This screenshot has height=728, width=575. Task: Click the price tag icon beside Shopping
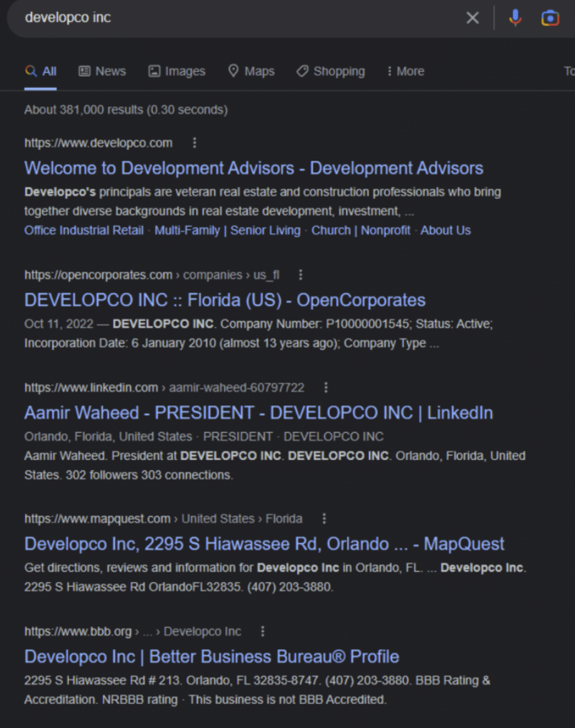tap(303, 71)
